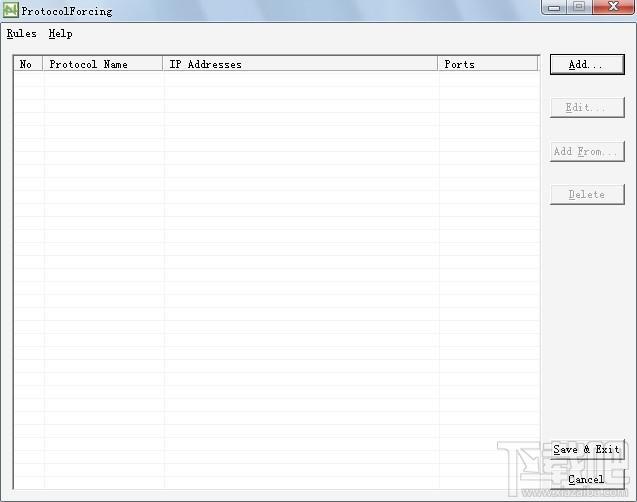The width and height of the screenshot is (637, 502).
Task: Click divider between Protocol Name and IP Addresses
Action: (x=163, y=64)
